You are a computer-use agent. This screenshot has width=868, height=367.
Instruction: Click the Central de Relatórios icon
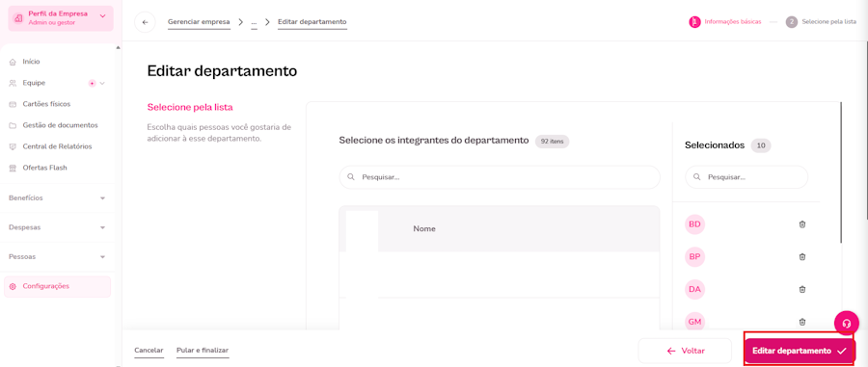pyautogui.click(x=13, y=146)
